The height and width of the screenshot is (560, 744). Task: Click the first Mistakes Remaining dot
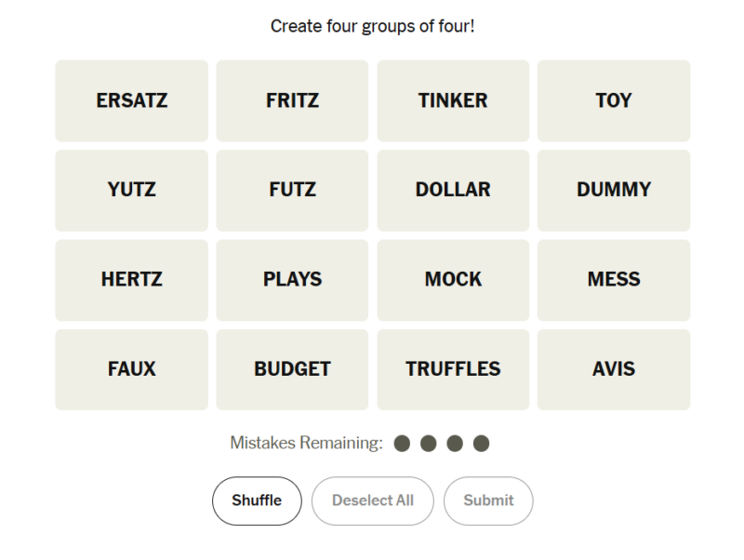[x=402, y=444]
